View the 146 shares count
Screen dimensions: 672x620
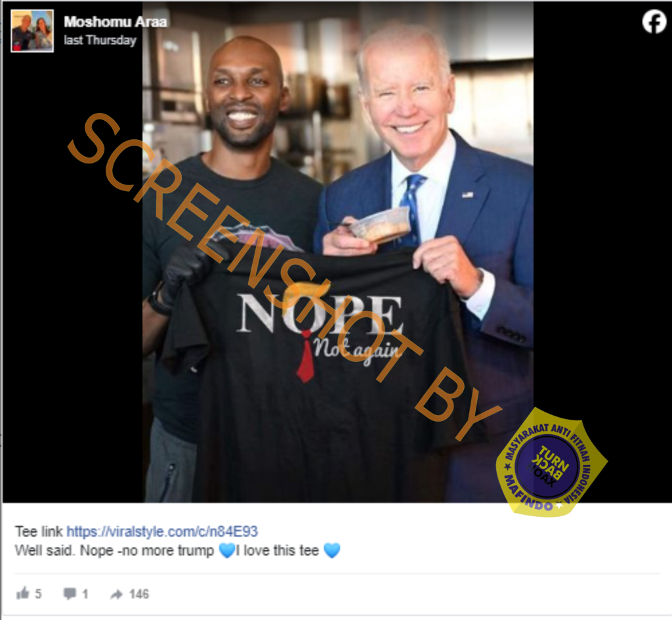point(139,594)
